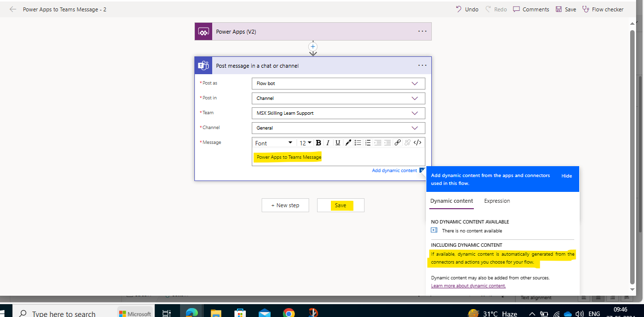Click the vertical scrollbar on the right
Viewport: 644px width, 317px height.
(632, 156)
